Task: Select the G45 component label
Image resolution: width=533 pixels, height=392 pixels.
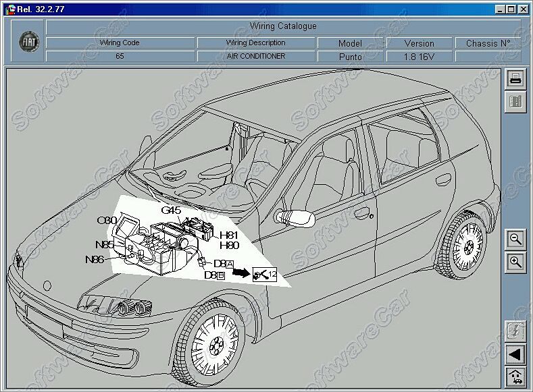Action: pyautogui.click(x=170, y=211)
